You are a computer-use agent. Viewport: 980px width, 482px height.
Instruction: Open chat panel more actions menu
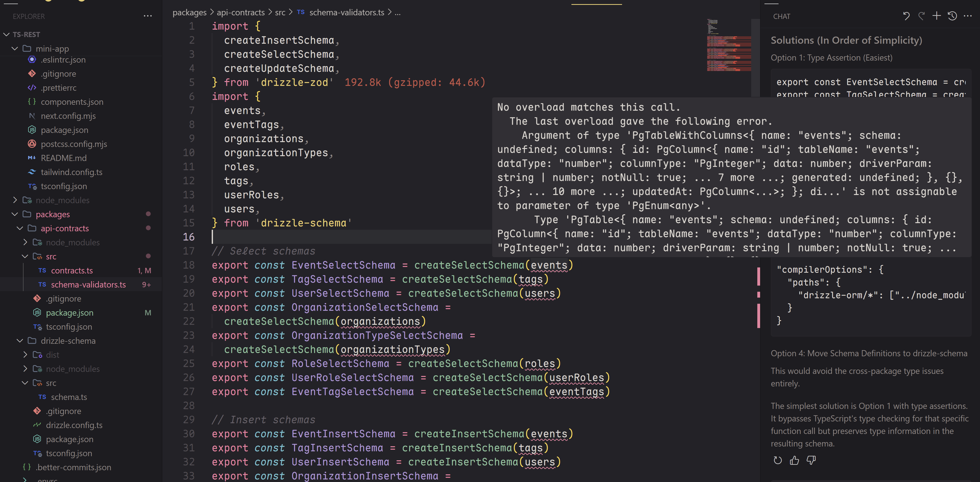[967, 16]
